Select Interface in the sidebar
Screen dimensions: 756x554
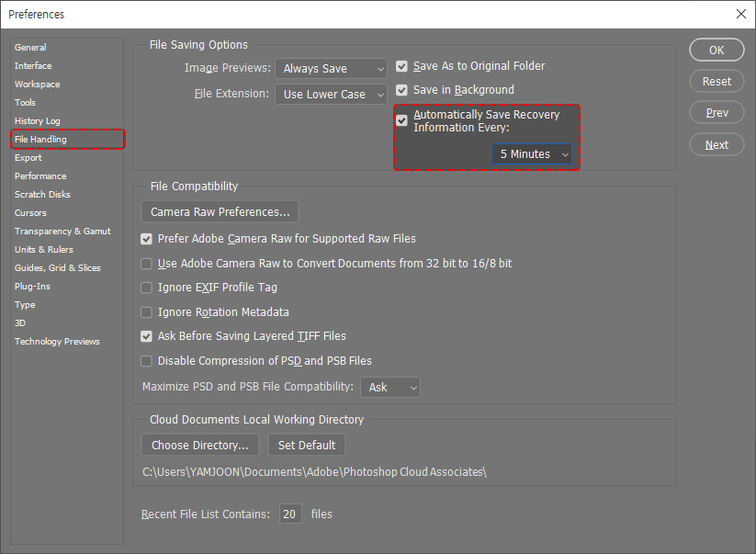click(x=33, y=65)
